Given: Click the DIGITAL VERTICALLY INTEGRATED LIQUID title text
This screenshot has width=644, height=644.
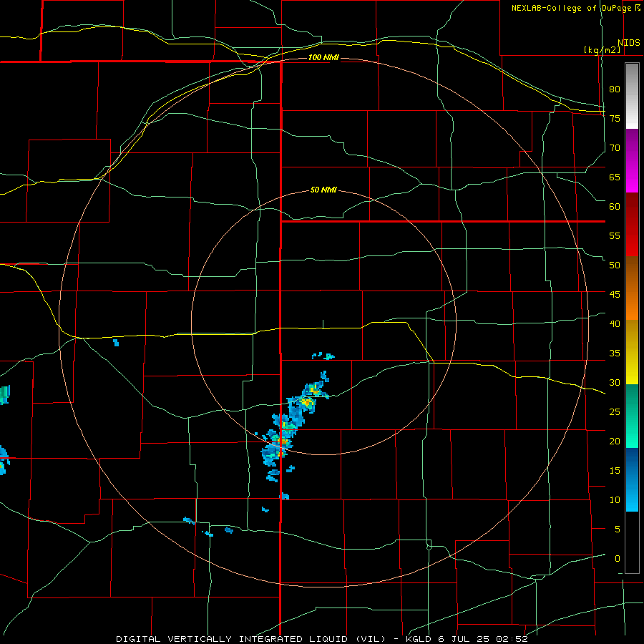Looking at the screenshot, I should [233, 639].
